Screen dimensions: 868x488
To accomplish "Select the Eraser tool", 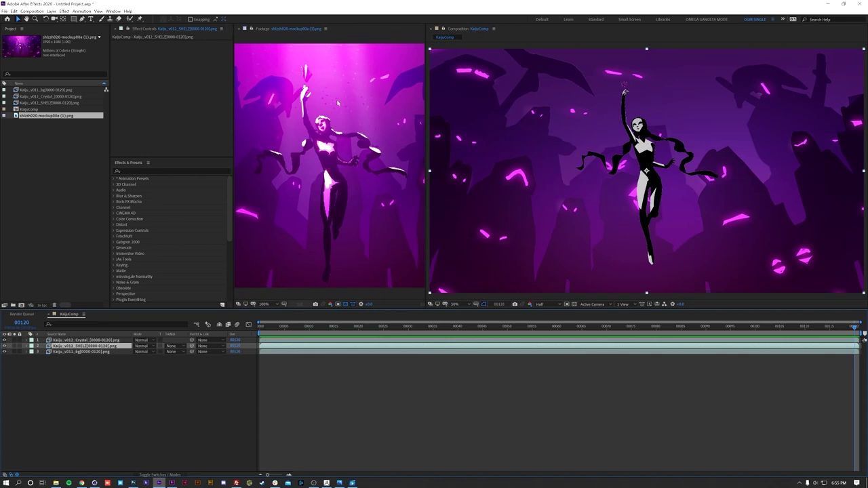I will (x=119, y=19).
